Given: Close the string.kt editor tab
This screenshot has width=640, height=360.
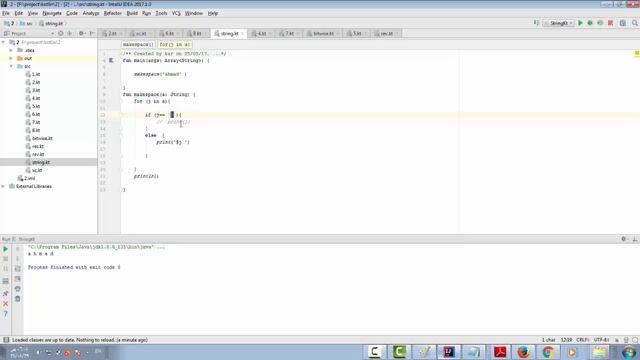Looking at the screenshot, I should click(x=242, y=33).
